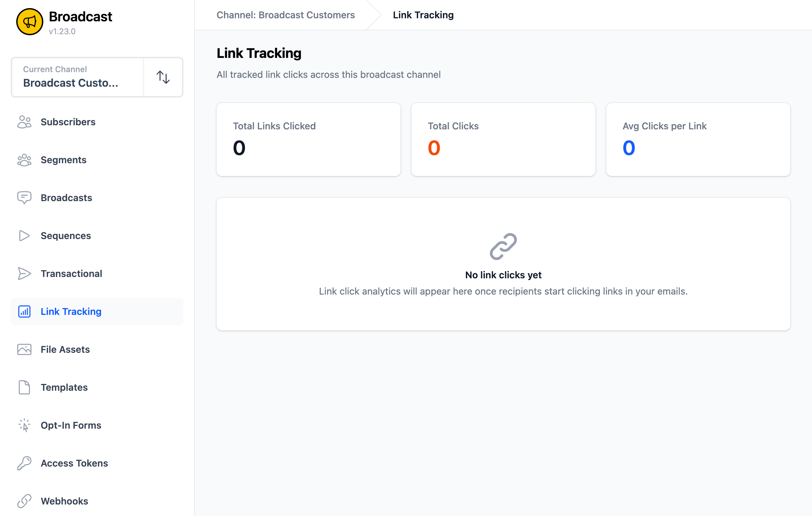The height and width of the screenshot is (516, 812).
Task: Go to Access Tokens page
Action: 74,463
